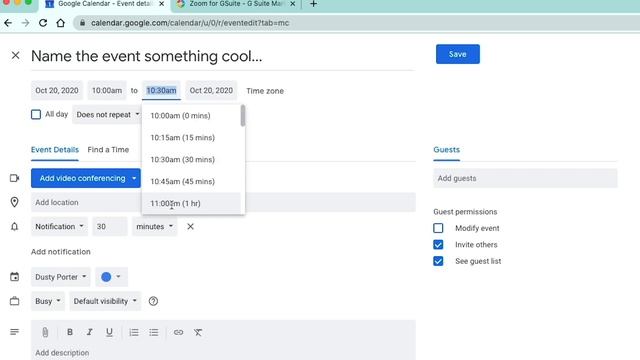The image size is (640, 360).
Task: Click the start date Oct 20, 2020
Action: tap(57, 91)
